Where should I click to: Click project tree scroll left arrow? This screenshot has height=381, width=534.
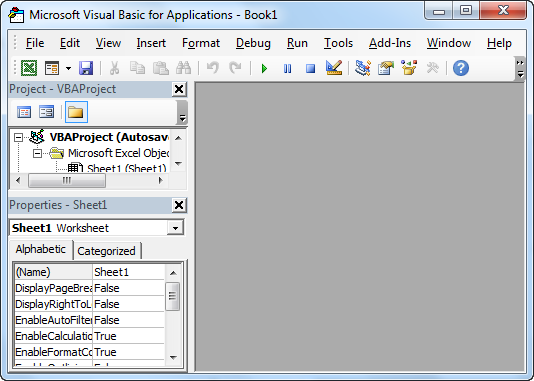18,180
